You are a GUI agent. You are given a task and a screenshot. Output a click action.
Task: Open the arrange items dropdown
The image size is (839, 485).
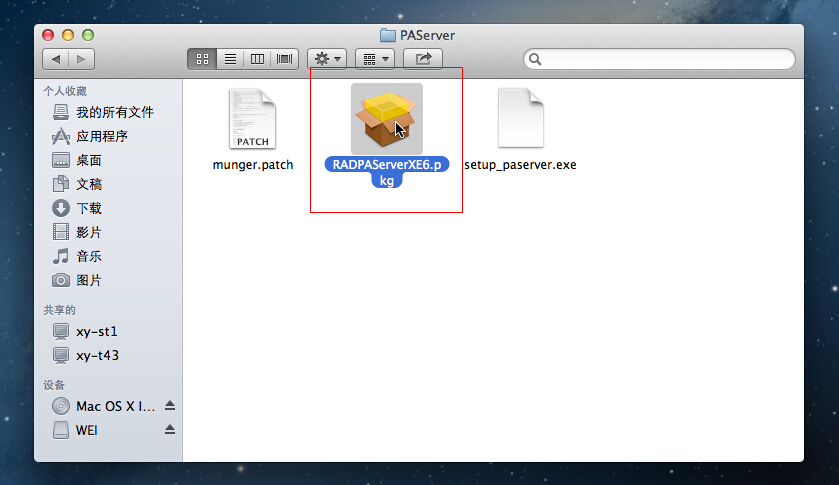375,59
